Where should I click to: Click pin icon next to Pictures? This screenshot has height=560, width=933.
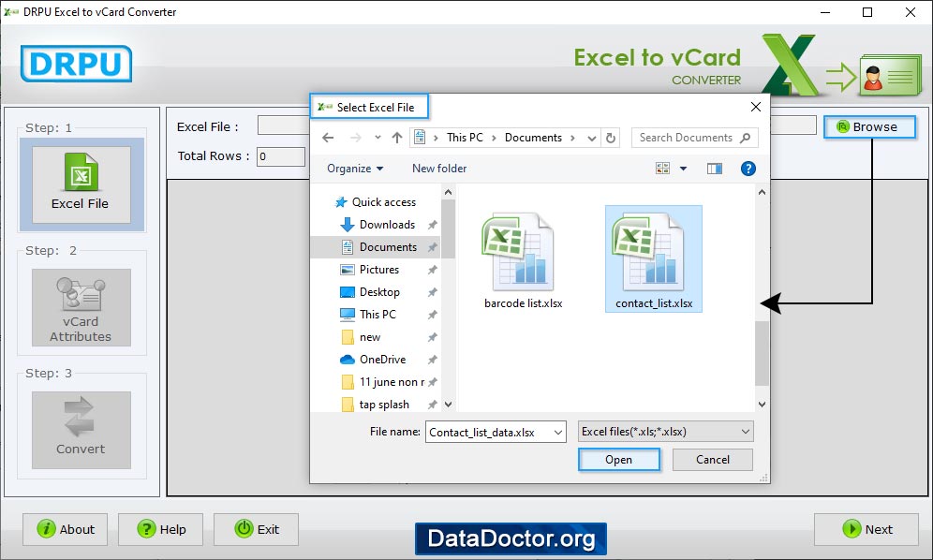tap(433, 270)
